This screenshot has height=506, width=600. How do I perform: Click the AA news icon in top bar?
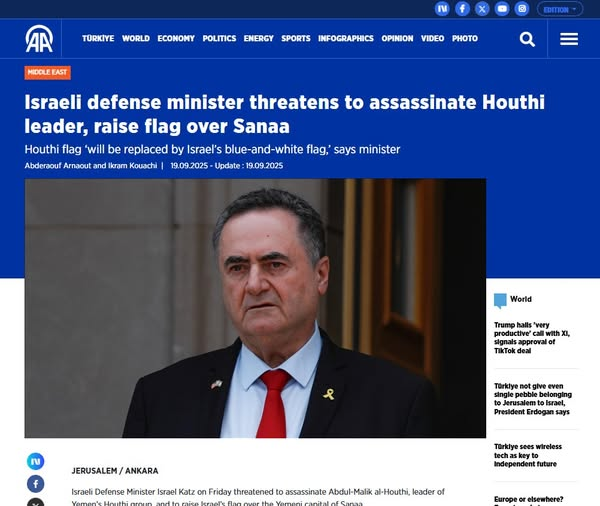coord(442,9)
